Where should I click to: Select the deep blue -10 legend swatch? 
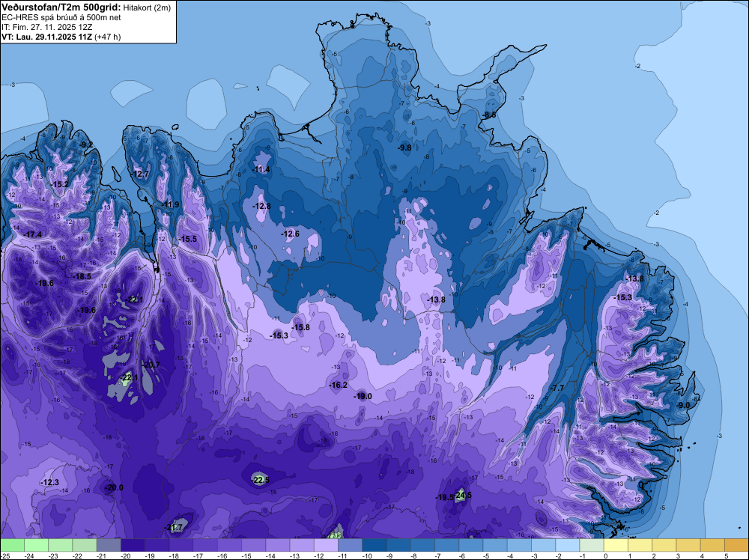(x=374, y=545)
